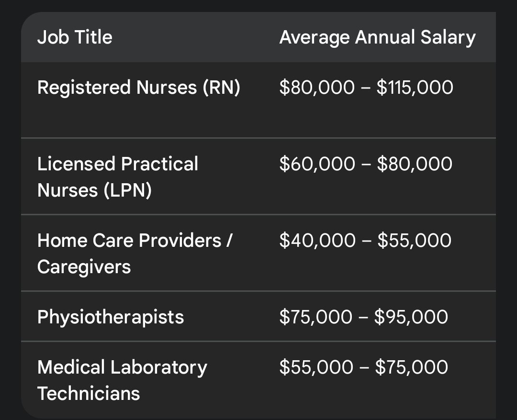Click the Job Title column header

[75, 37]
